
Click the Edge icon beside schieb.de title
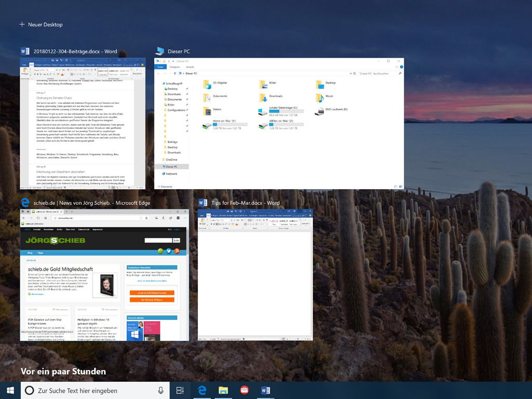[24, 203]
